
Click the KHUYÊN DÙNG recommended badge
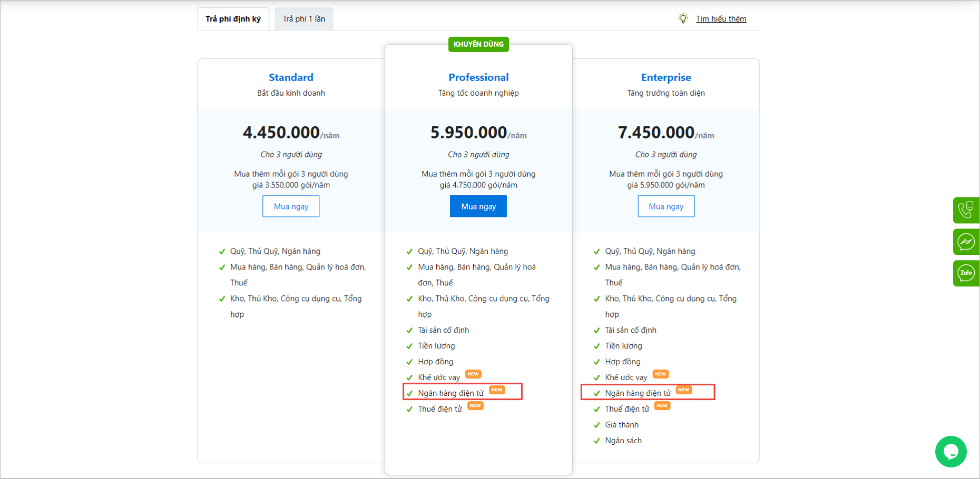pyautogui.click(x=478, y=44)
